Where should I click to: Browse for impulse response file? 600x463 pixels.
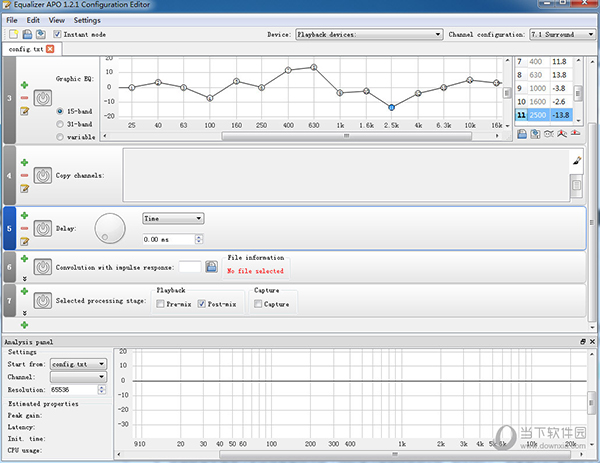[x=211, y=267]
